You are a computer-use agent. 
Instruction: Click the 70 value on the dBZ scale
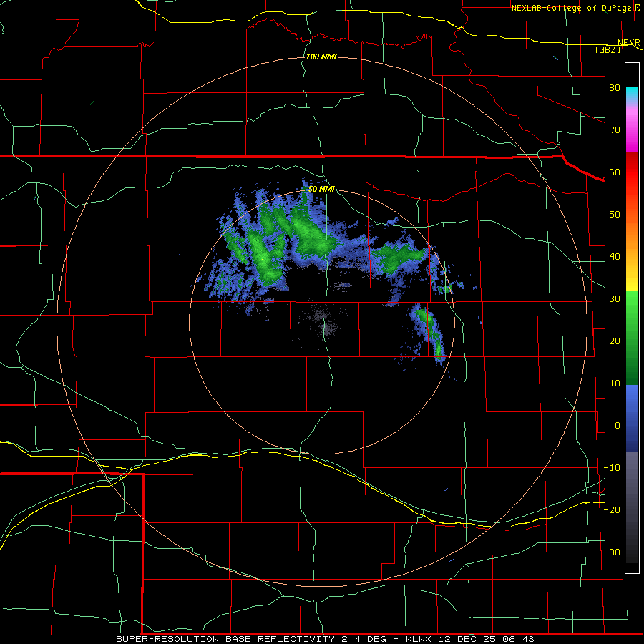(x=615, y=130)
